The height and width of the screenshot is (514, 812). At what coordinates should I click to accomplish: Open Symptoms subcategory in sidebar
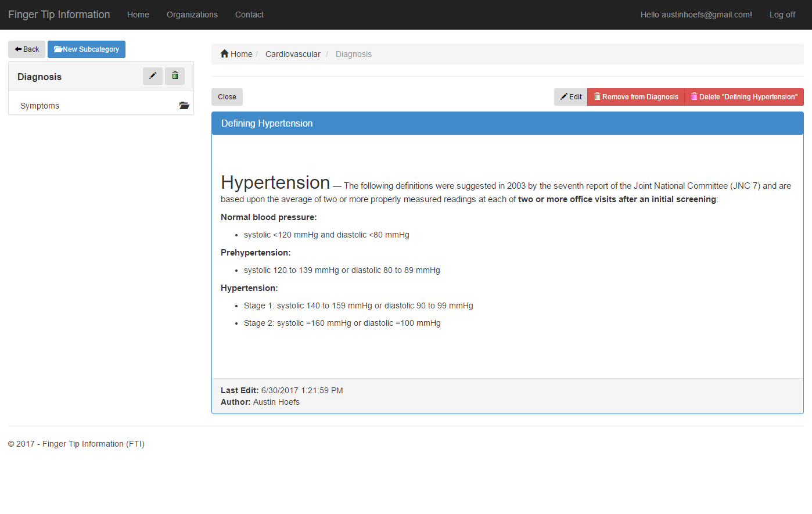click(39, 106)
